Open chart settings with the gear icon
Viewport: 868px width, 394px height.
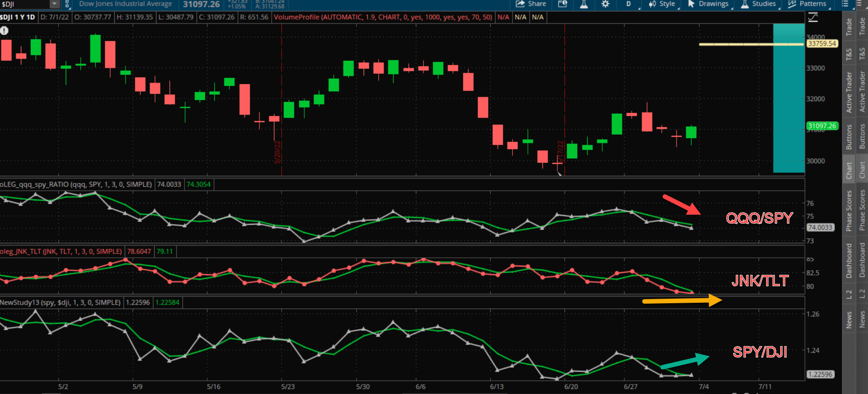point(605,4)
